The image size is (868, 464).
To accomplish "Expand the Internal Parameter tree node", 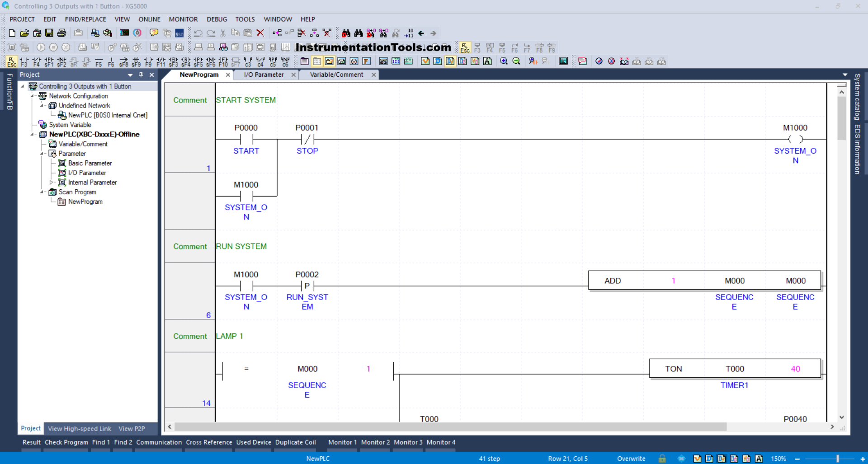I will (51, 183).
